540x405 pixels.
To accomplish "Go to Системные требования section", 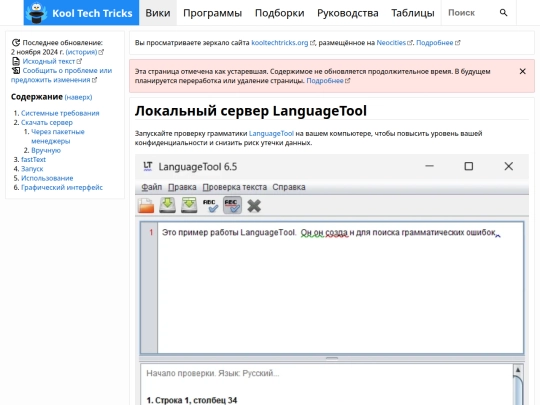I will pyautogui.click(x=60, y=113).
